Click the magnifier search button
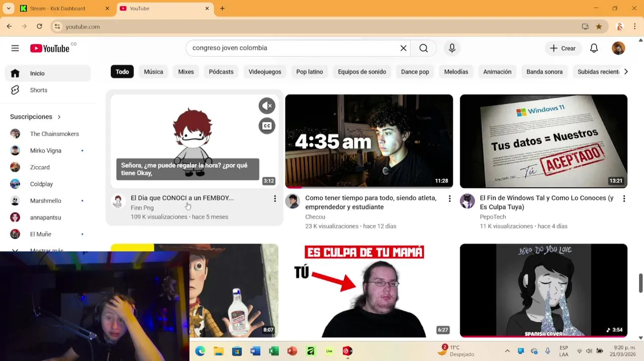 [x=424, y=48]
